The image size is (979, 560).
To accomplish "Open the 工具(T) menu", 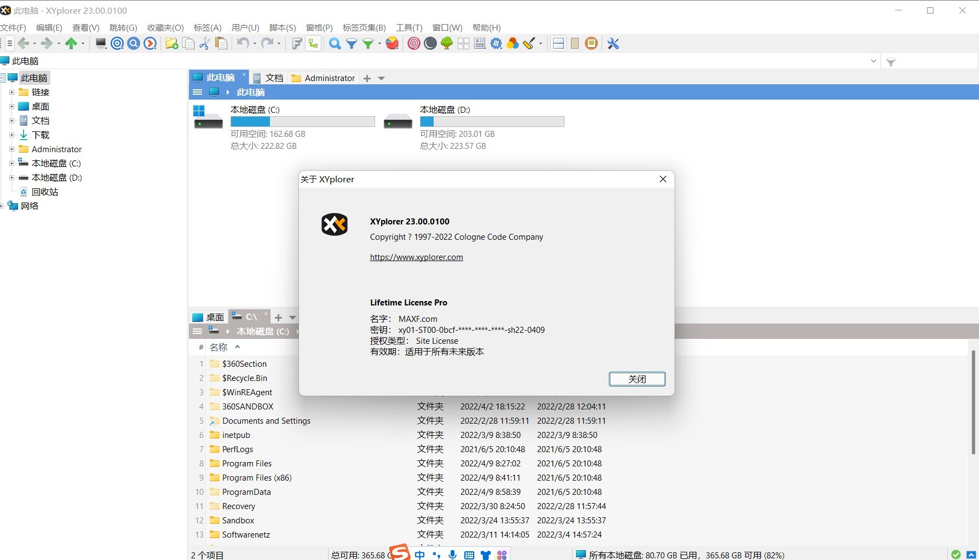I will tap(409, 27).
